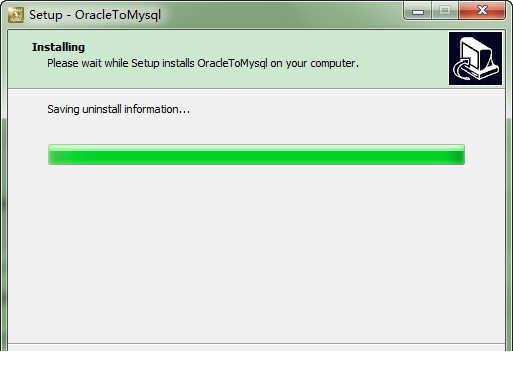Click the left end of the progress bar
The image size is (513, 365).
coord(52,155)
